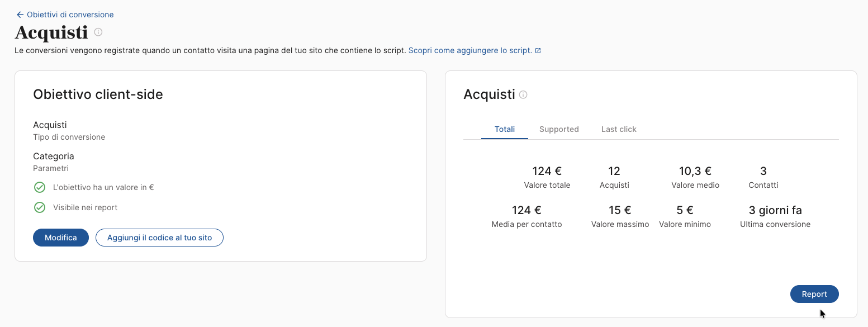Open the Supported tab
Image resolution: width=868 pixels, height=327 pixels.
tap(559, 129)
